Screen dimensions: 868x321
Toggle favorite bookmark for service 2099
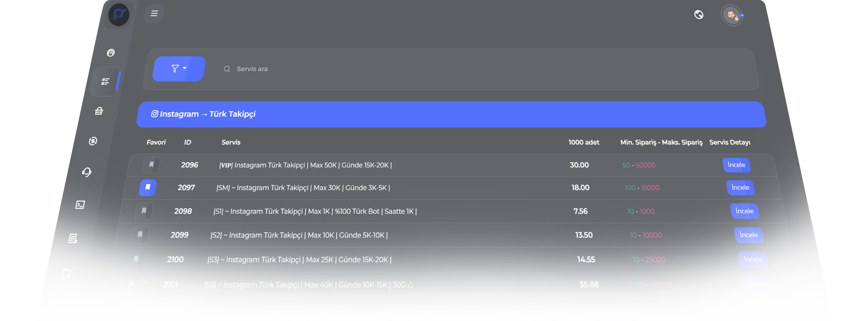140,235
